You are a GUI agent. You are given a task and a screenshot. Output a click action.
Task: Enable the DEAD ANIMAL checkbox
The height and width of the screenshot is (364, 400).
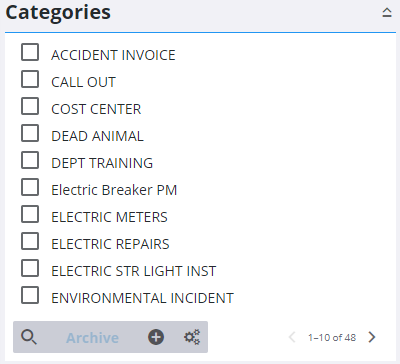pos(30,133)
